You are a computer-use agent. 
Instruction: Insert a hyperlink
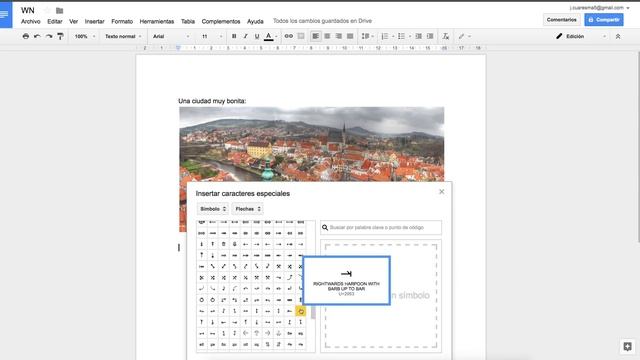[x=289, y=36]
